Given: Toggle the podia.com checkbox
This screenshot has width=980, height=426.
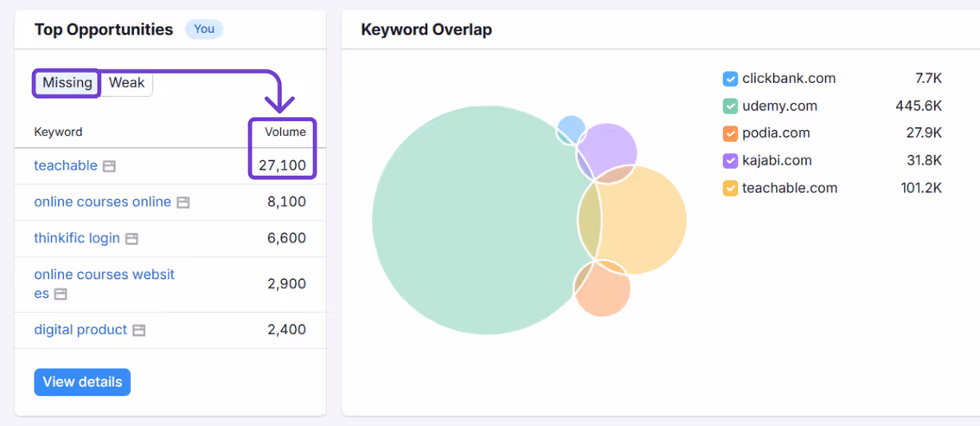Looking at the screenshot, I should 731,133.
